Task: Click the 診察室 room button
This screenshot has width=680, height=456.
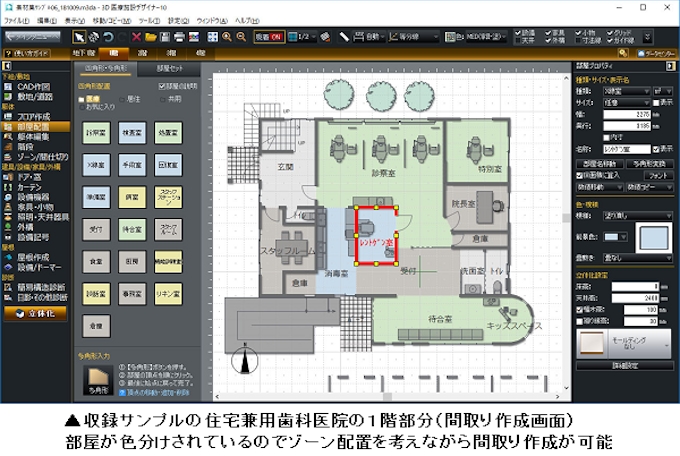Action: click(x=94, y=132)
